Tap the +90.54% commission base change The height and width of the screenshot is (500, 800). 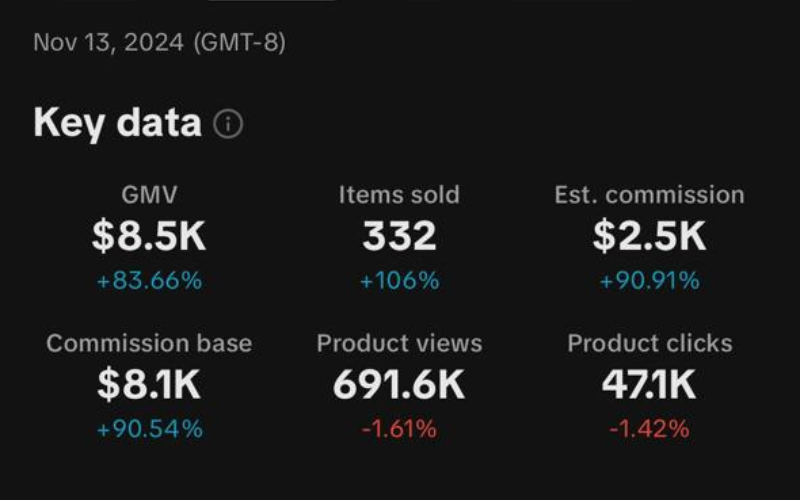(149, 429)
